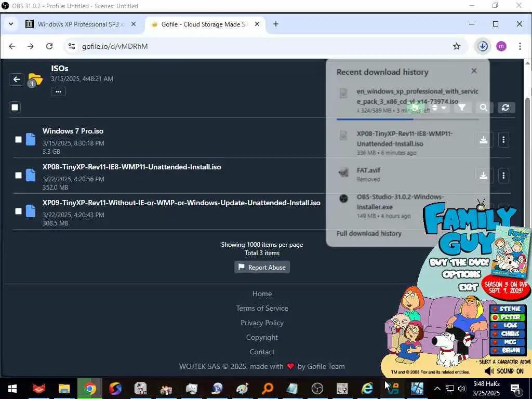Viewport: 532px width, 399px height.
Task: Open Internet Explorer from the taskbar
Action: coord(367,389)
